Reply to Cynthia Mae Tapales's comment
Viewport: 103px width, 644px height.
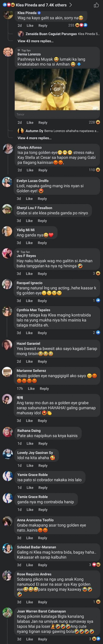(42, 333)
